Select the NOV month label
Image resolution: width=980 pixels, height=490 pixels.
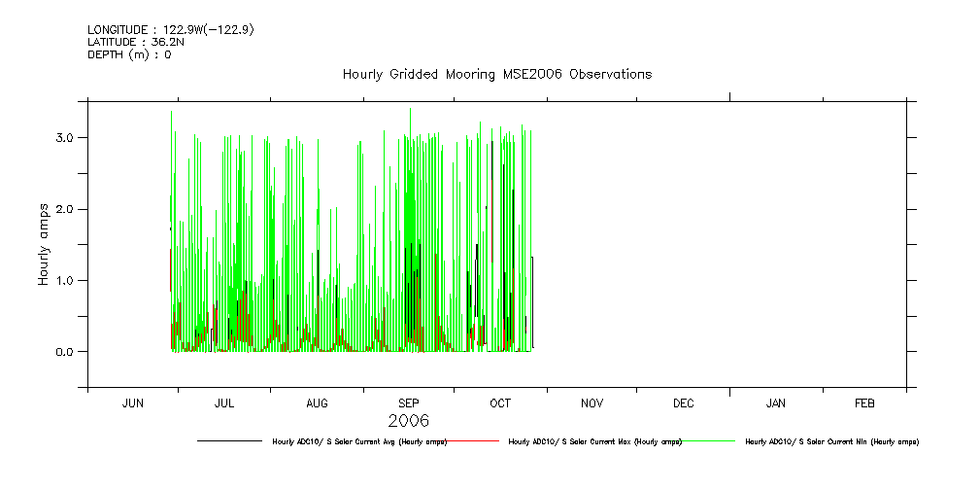[x=591, y=402]
